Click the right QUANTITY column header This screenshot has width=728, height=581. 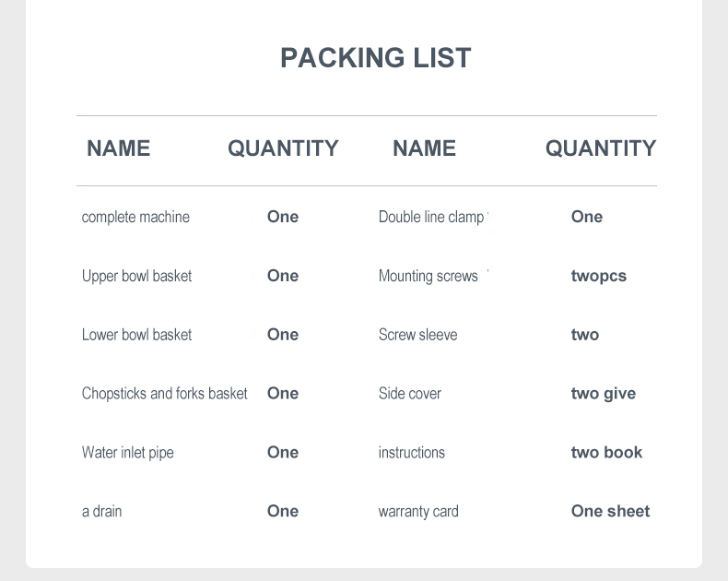(601, 148)
